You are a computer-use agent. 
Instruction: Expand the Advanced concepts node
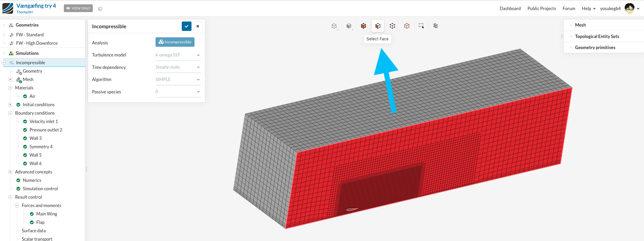[x=10, y=172]
